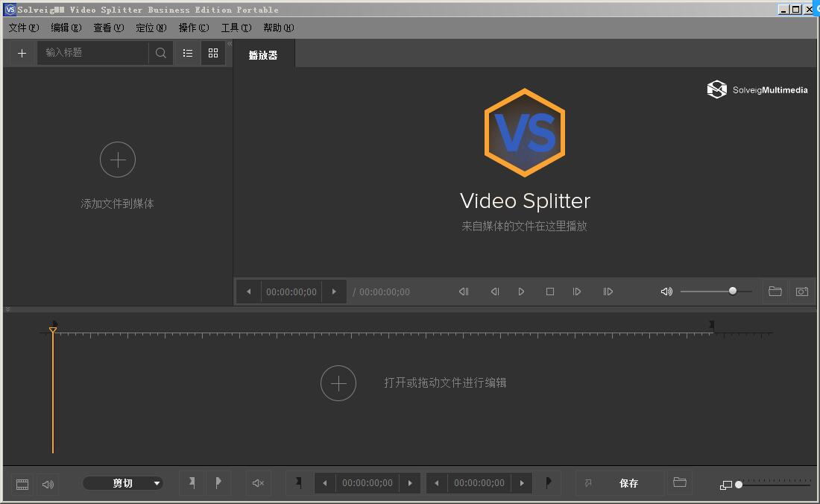The height and width of the screenshot is (504, 820).
Task: Step player current time back with left arrow
Action: tap(249, 292)
